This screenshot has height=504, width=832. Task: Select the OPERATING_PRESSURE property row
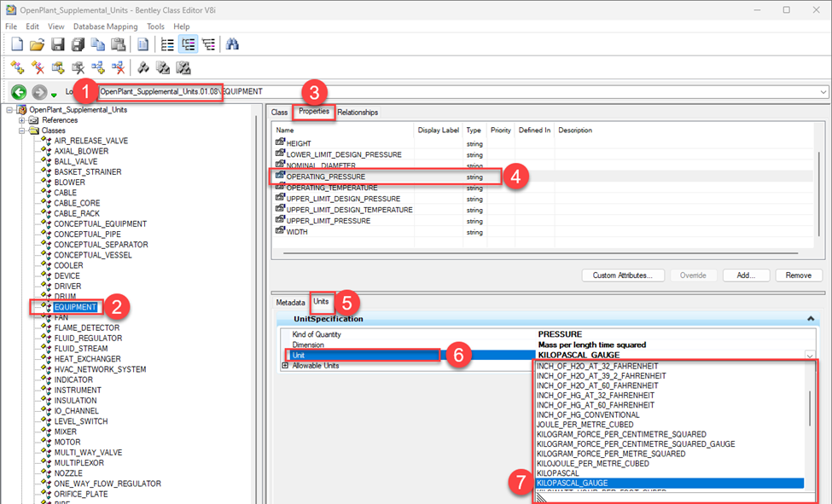pos(544,177)
